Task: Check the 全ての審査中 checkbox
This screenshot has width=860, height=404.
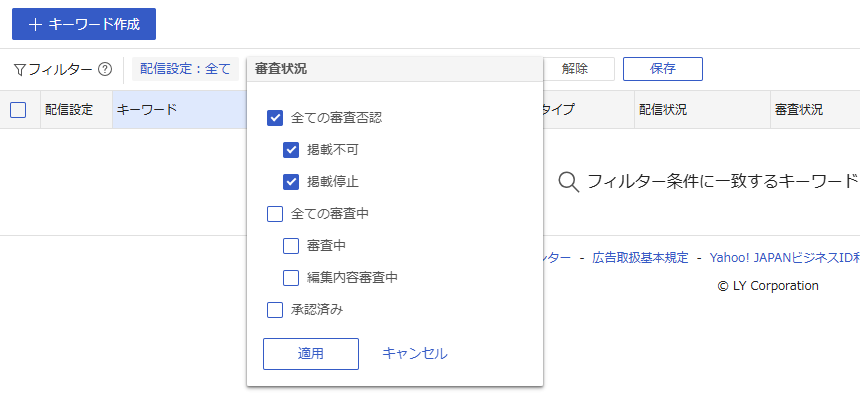Action: click(275, 214)
